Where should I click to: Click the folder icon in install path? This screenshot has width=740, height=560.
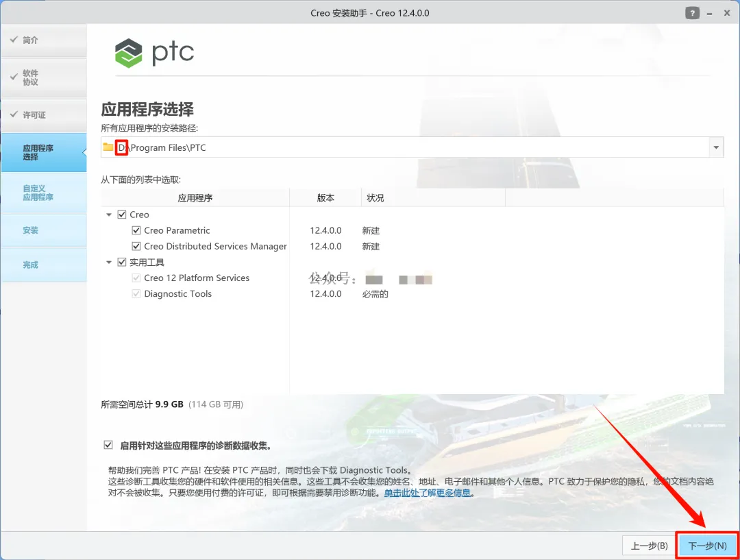click(108, 147)
